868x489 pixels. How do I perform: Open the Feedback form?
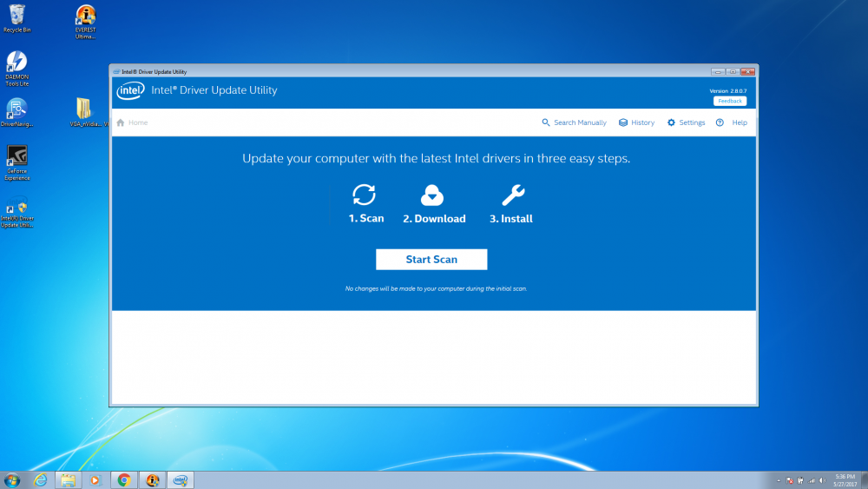coord(730,101)
